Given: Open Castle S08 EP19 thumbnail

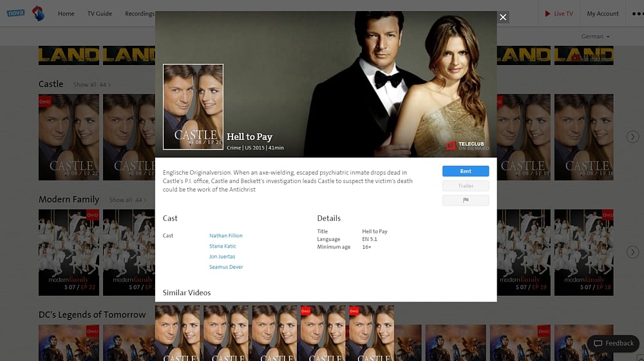Looking at the screenshot, I should point(524,137).
